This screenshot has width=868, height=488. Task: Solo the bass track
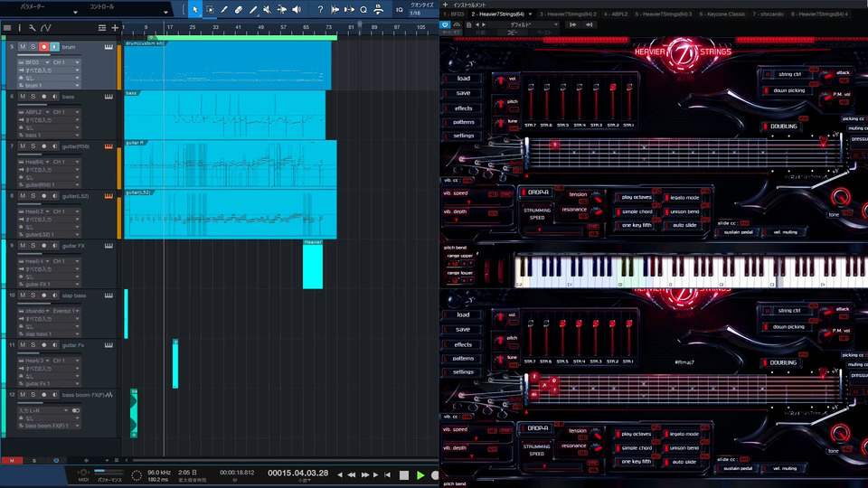pos(33,96)
